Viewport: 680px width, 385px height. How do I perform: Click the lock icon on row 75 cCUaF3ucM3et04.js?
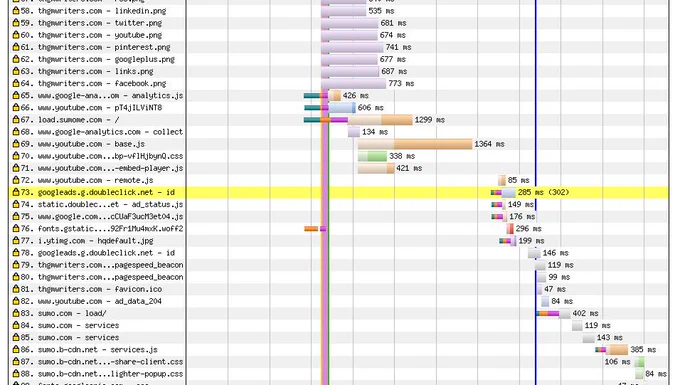pos(16,216)
